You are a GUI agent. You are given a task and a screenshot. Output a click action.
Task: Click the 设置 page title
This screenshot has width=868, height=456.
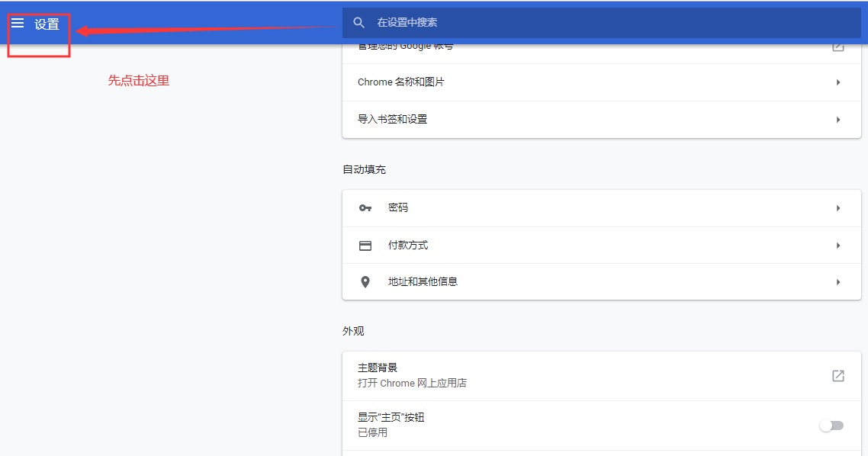[x=47, y=24]
